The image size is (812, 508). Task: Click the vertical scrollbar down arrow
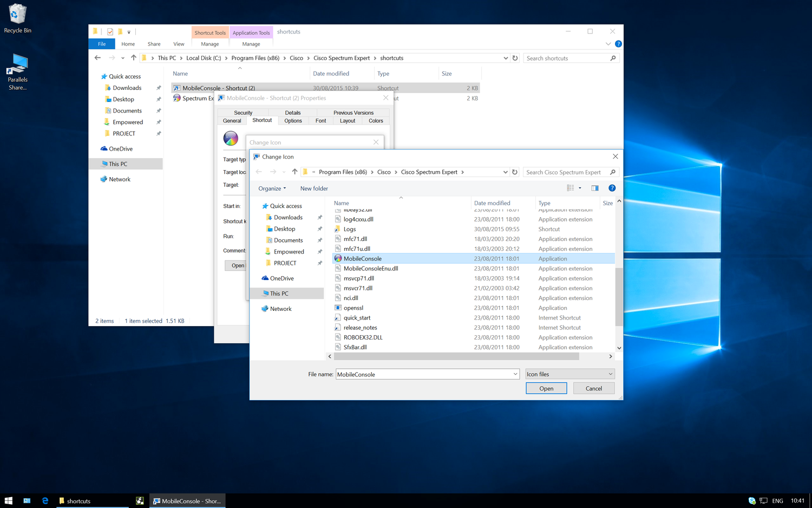619,348
